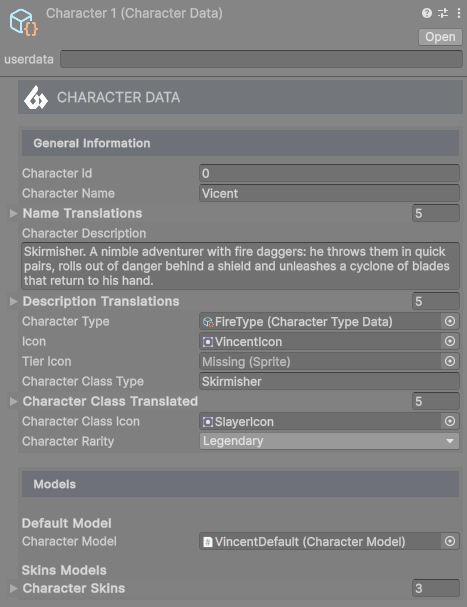
Task: Click the SlayerIcon sprite icon
Action: (x=208, y=422)
